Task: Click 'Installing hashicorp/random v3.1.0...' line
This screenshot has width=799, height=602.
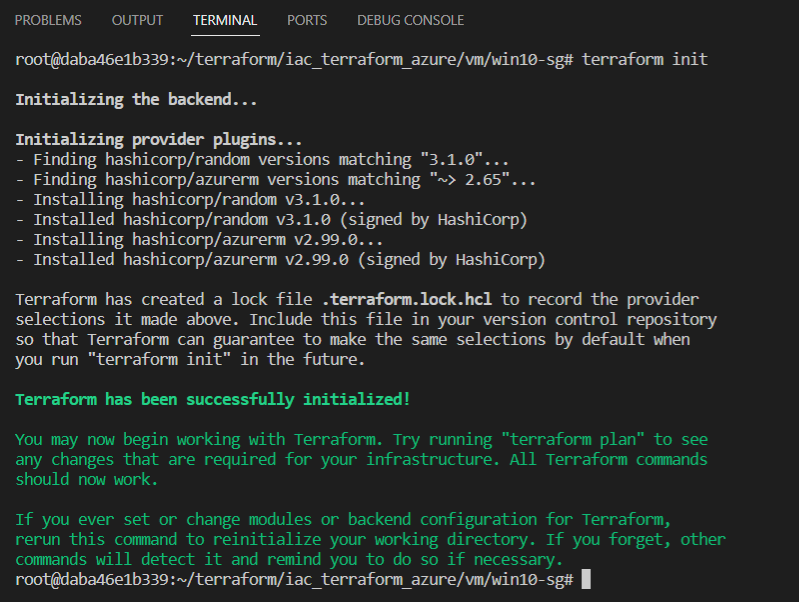Action: [x=190, y=199]
